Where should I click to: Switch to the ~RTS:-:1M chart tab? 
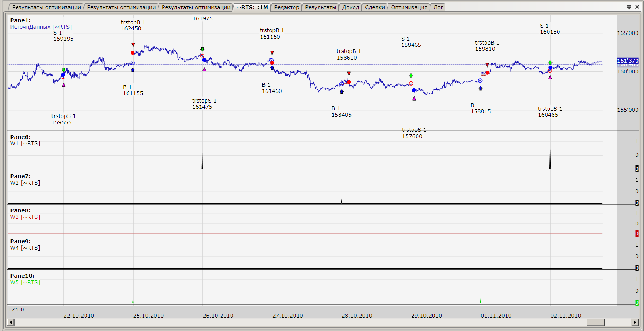pyautogui.click(x=252, y=7)
